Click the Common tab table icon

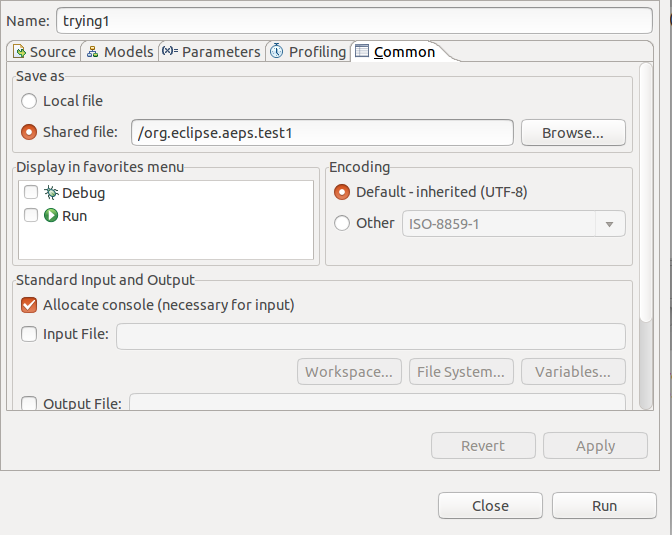point(362,51)
